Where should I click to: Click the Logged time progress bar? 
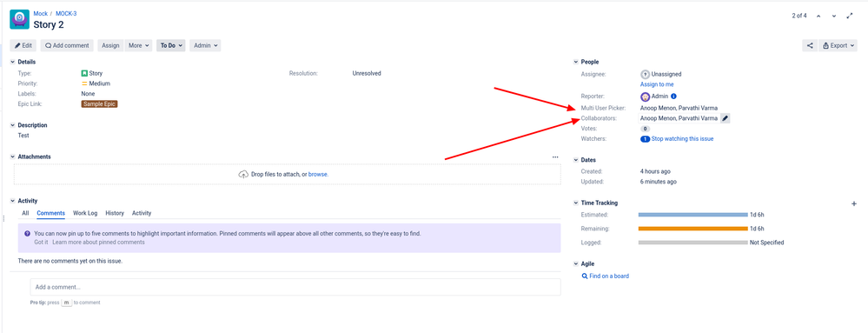692,243
